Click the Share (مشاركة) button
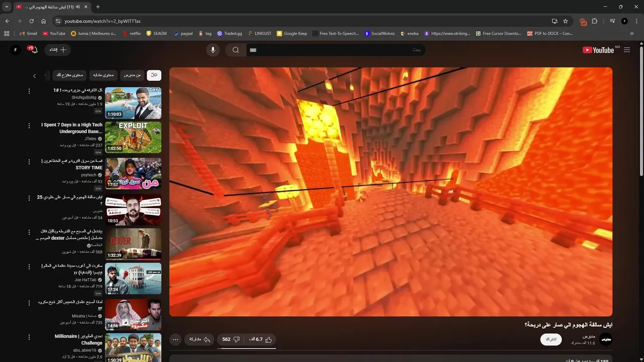 click(x=199, y=339)
